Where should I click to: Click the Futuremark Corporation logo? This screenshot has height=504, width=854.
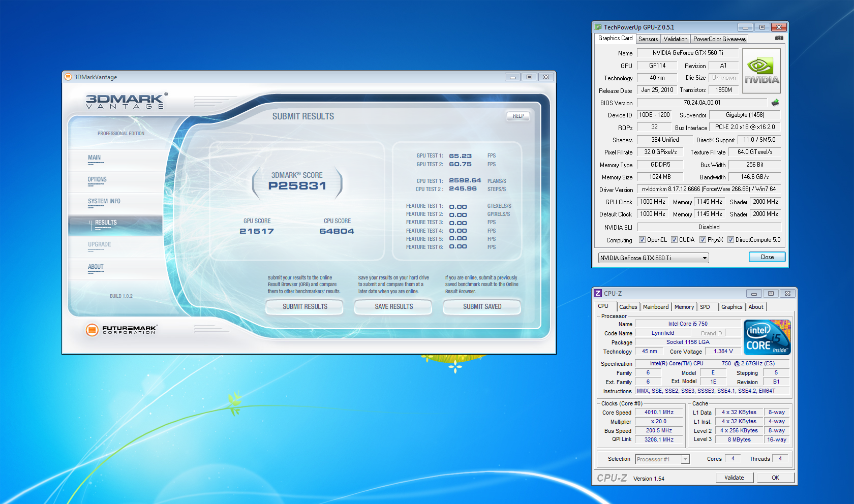pos(121,330)
